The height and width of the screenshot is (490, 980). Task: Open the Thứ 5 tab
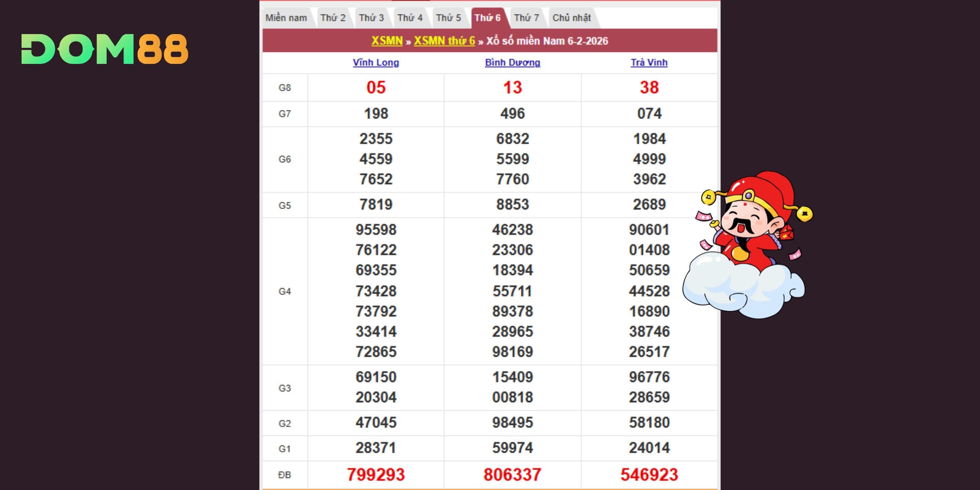click(x=448, y=18)
